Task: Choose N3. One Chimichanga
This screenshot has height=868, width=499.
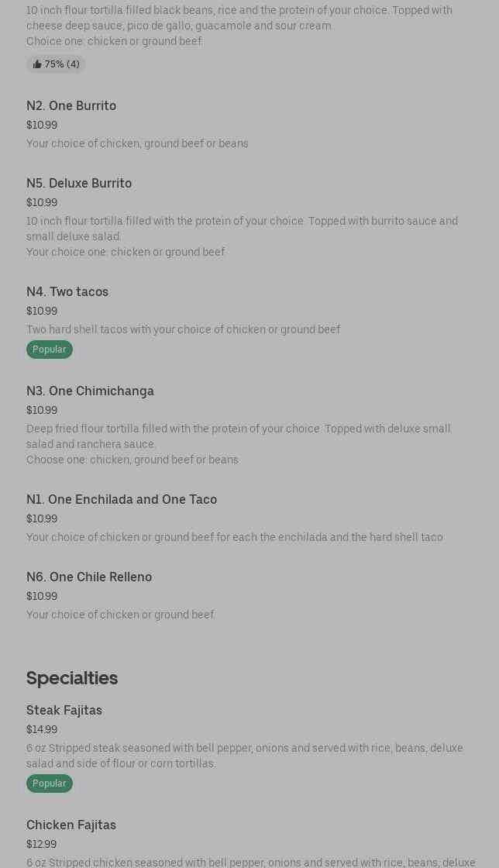Action: [90, 391]
